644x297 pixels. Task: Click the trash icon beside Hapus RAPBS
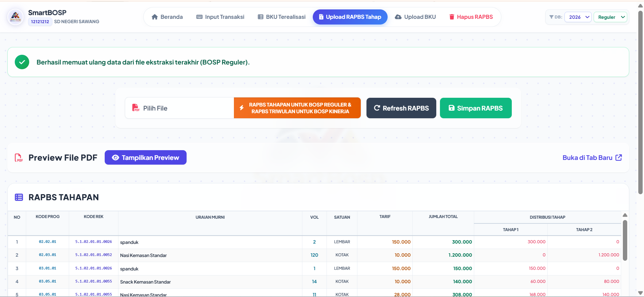coord(452,17)
